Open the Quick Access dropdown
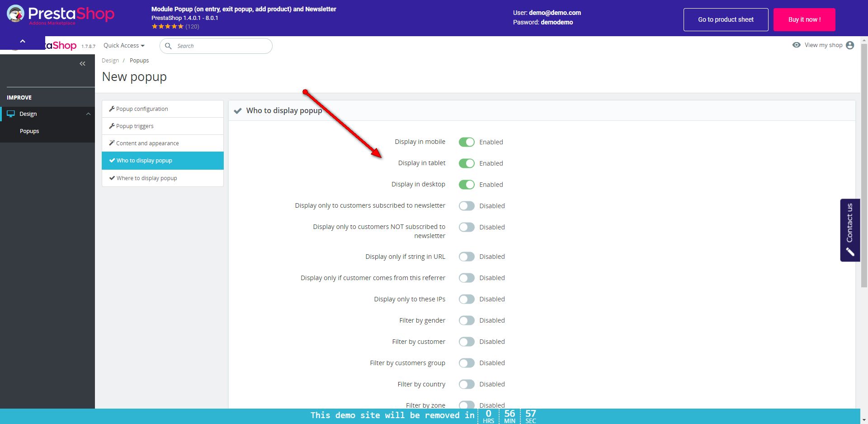This screenshot has width=868, height=424. [x=124, y=45]
